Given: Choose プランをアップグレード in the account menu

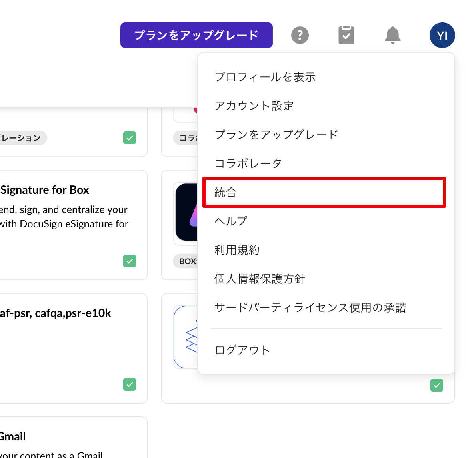Looking at the screenshot, I should click(276, 135).
